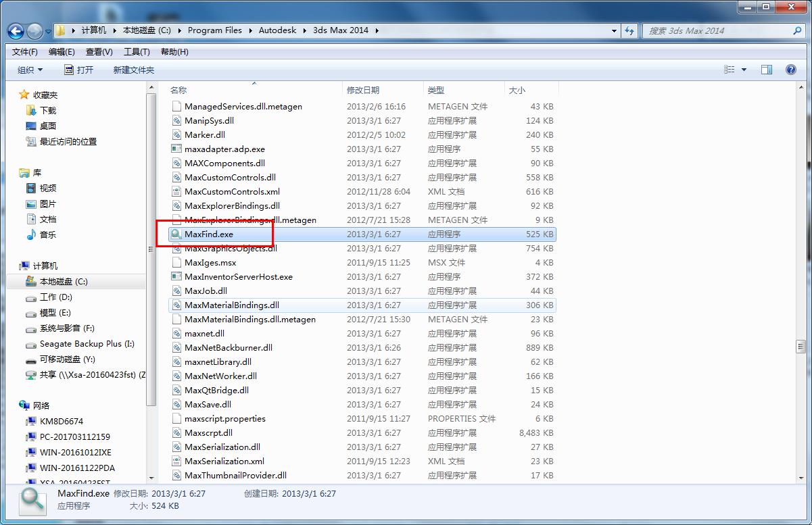
Task: Click the 新建文件夹 button
Action: [134, 70]
